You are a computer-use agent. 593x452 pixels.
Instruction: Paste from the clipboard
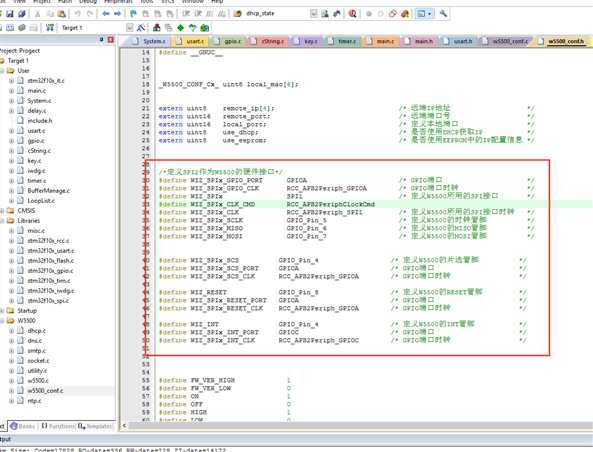(x=62, y=14)
